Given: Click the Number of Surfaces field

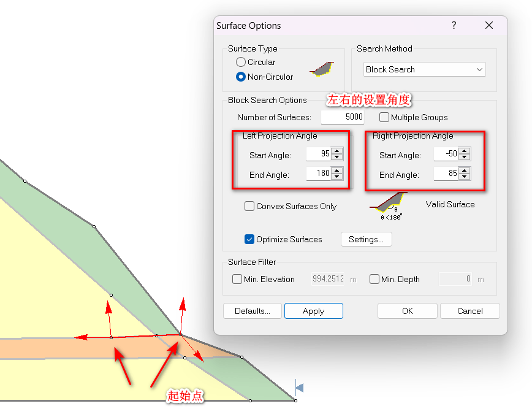Looking at the screenshot, I should [342, 117].
